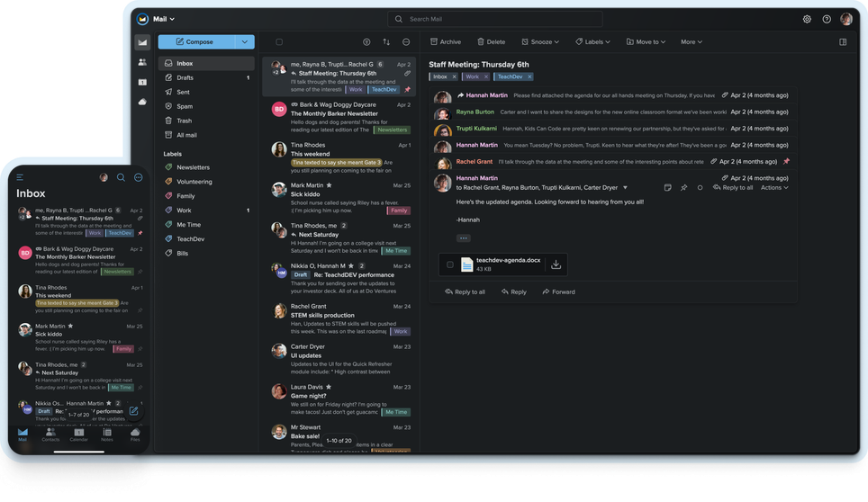This screenshot has width=868, height=502.
Task: Click the pin icon on Rachel Grant thread row
Action: (x=786, y=161)
